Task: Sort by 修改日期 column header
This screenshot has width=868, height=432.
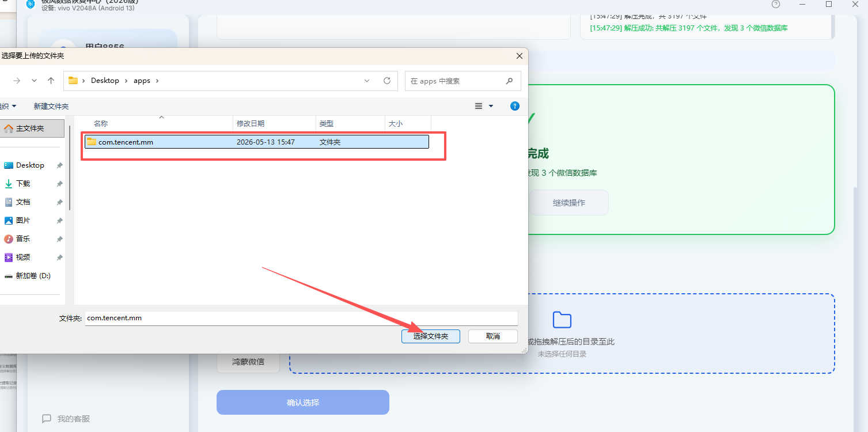Action: [x=275, y=123]
